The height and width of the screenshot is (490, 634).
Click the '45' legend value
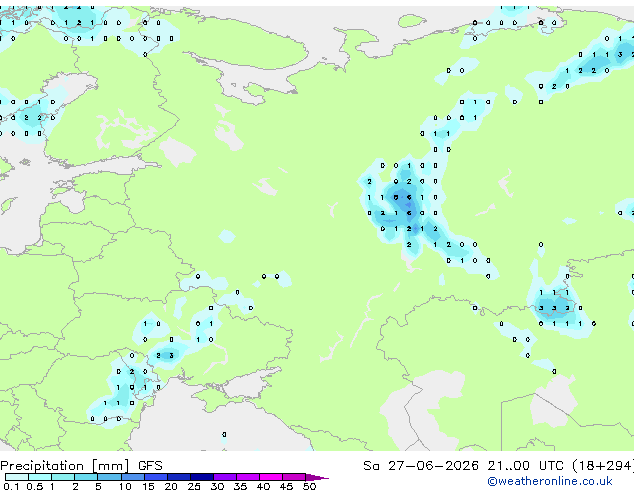(287, 486)
